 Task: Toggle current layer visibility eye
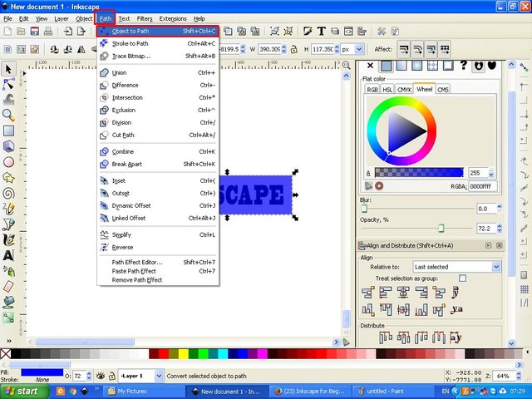click(100, 376)
